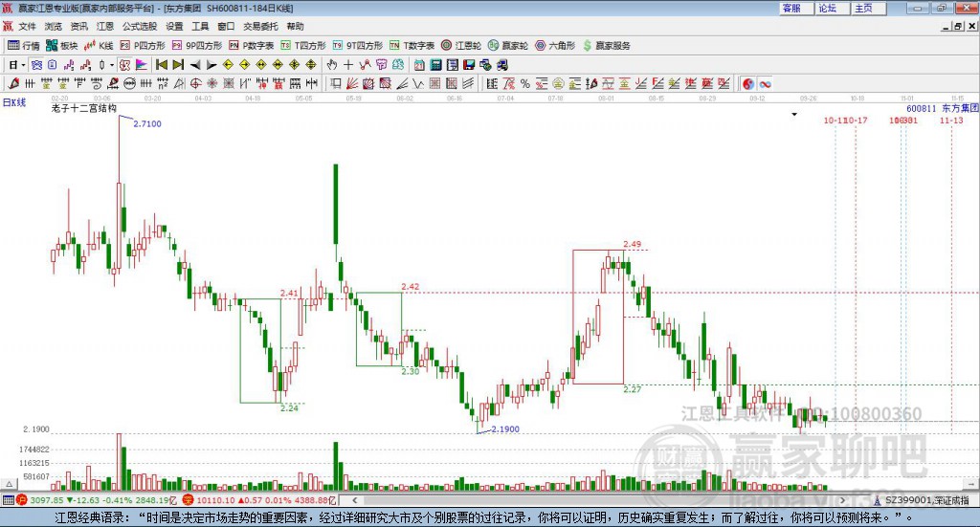
Task: Select the spiral drawing tool
Action: pos(97,83)
